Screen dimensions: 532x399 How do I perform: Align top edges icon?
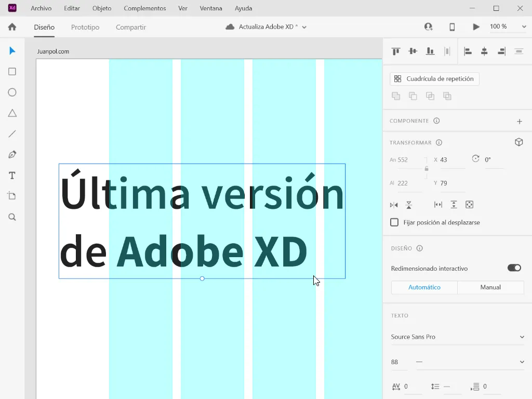click(396, 51)
